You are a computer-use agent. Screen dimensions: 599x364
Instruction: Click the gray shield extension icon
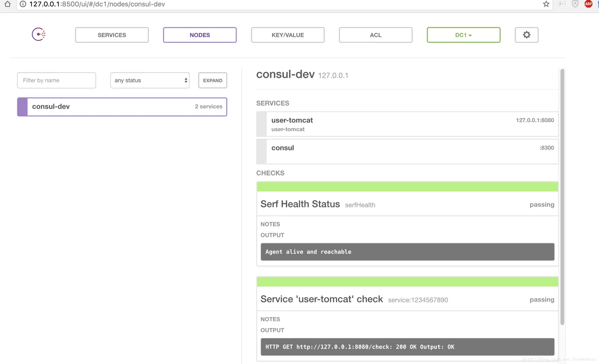click(575, 4)
